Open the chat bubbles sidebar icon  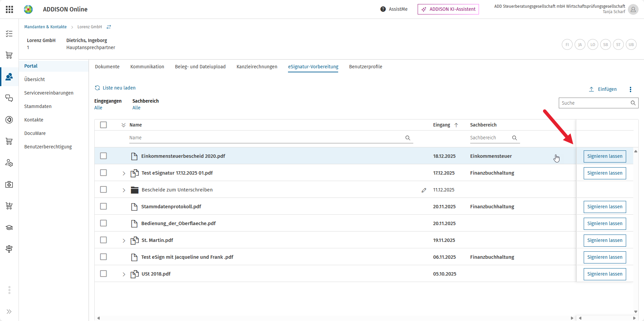point(9,98)
